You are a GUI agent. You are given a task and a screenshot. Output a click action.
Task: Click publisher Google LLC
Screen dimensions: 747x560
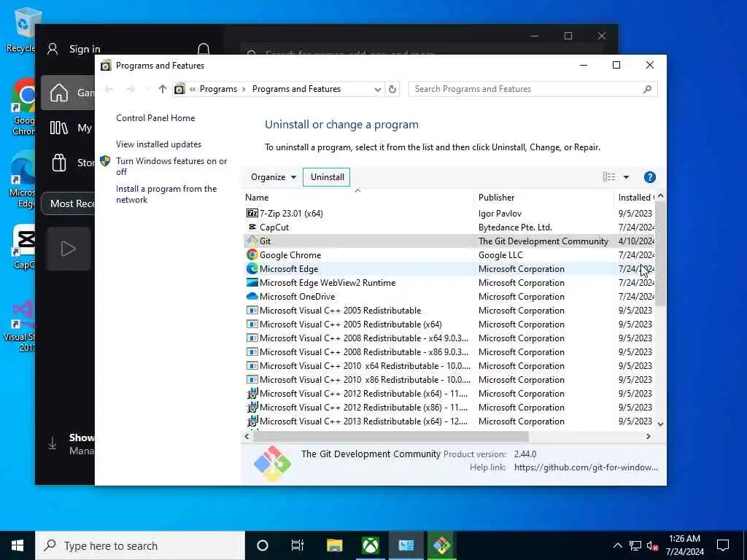pos(500,254)
